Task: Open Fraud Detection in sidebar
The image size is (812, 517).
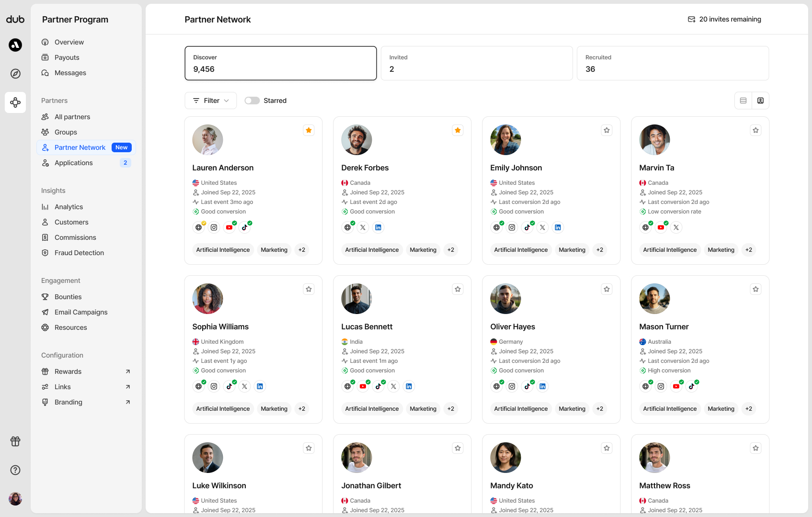Action: point(79,253)
